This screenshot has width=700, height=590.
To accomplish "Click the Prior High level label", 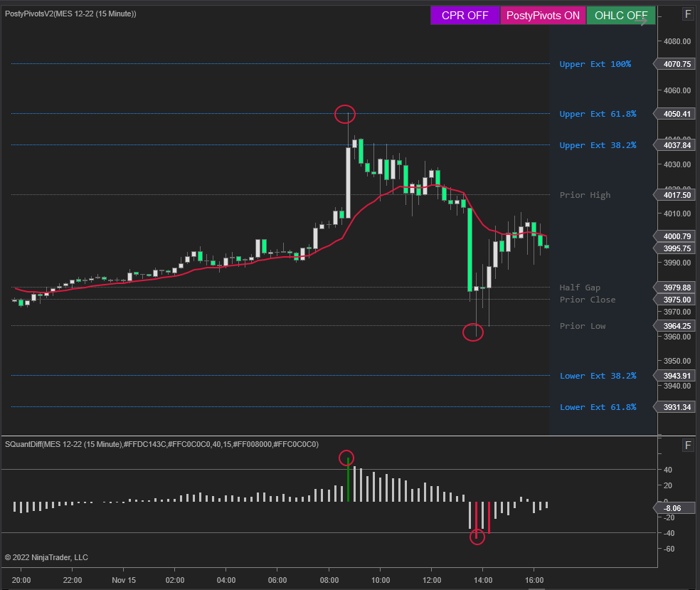I will tap(585, 195).
